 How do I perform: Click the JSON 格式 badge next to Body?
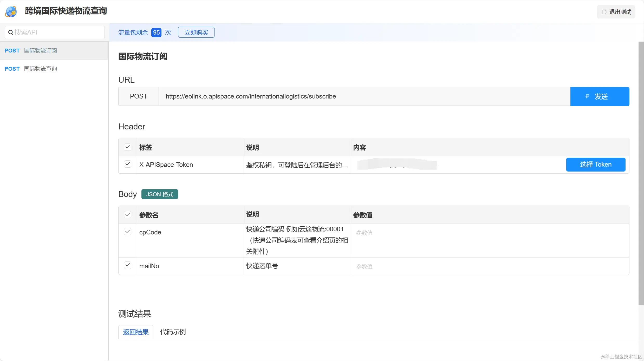(x=159, y=194)
